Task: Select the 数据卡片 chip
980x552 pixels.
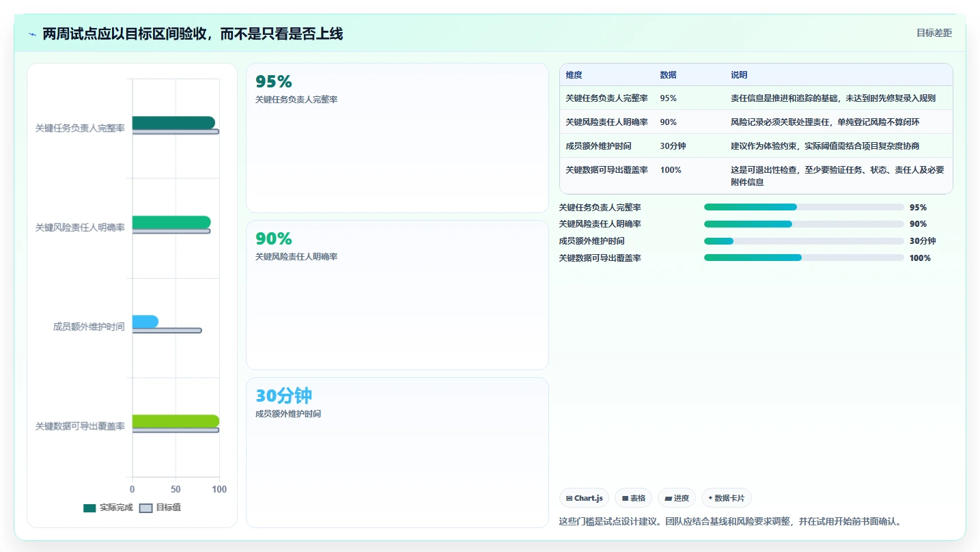Action: click(726, 498)
